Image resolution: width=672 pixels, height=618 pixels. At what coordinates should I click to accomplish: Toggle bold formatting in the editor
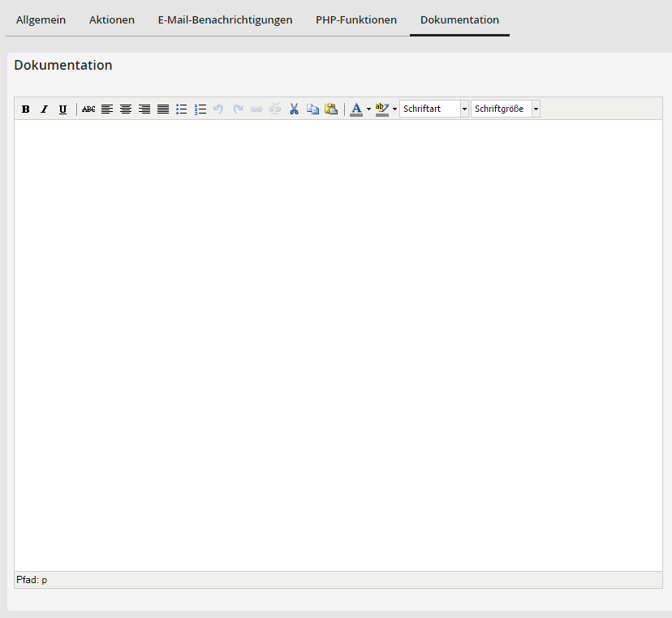click(x=26, y=109)
